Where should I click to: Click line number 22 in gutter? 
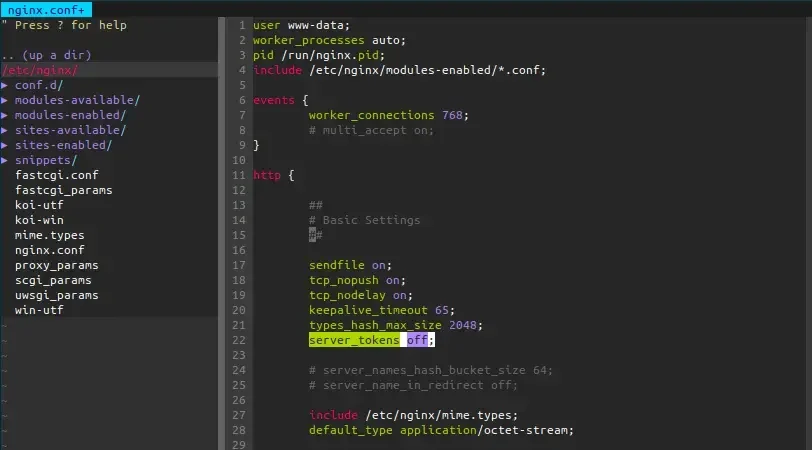(239, 340)
